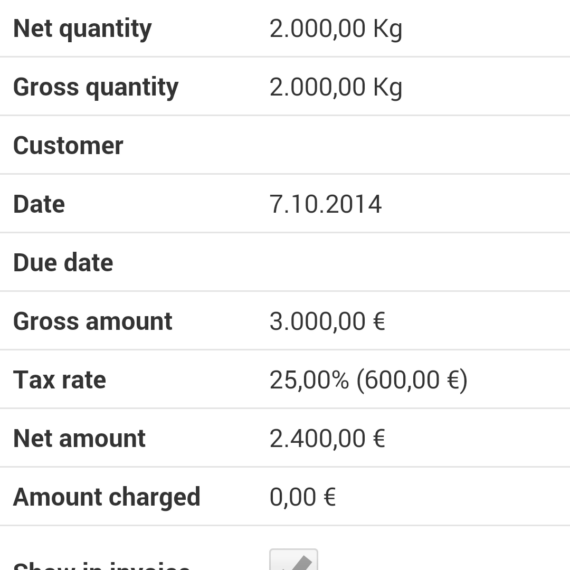Click the Show in invoice label text
The width and height of the screenshot is (570, 570).
click(x=102, y=565)
